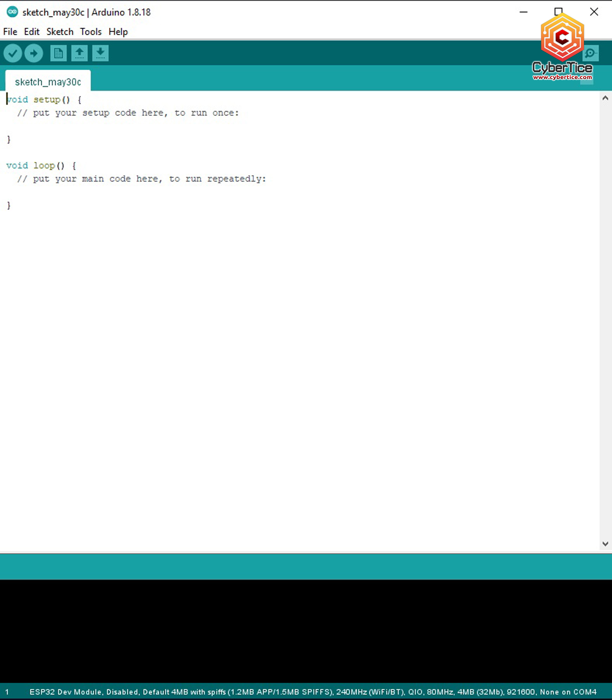Open the File menu
Screen dimensions: 612x700
10,32
